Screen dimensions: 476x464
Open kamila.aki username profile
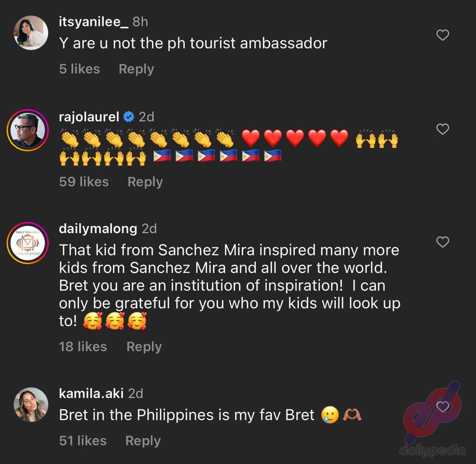(x=91, y=393)
